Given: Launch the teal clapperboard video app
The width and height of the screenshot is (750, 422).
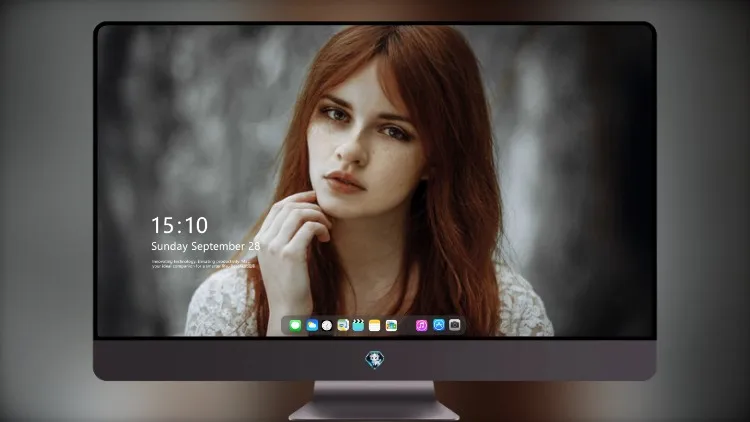Looking at the screenshot, I should point(358,325).
